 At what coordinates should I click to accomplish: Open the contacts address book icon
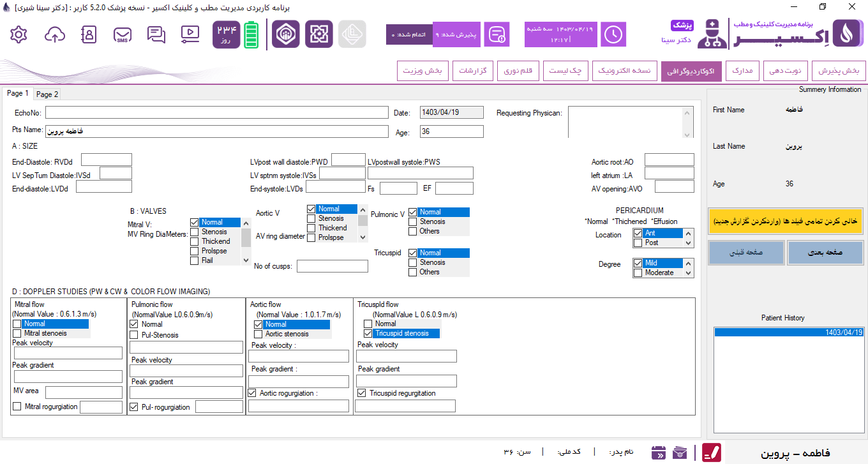pyautogui.click(x=89, y=34)
